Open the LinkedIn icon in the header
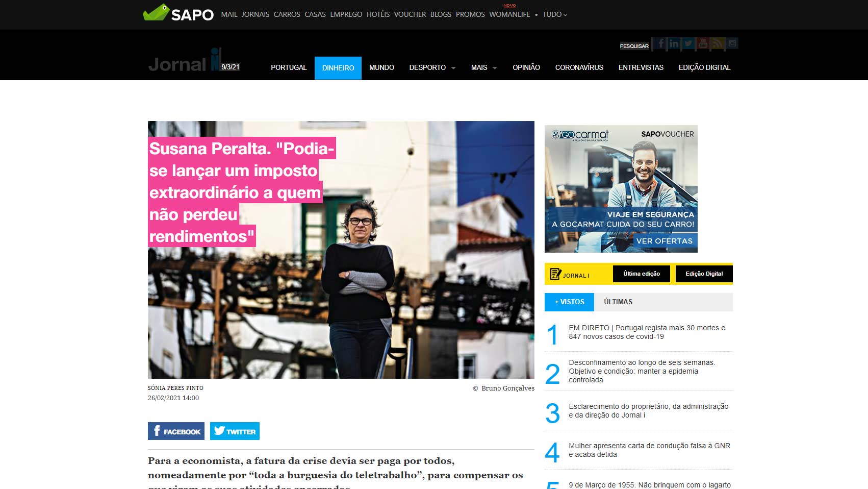 coord(674,44)
